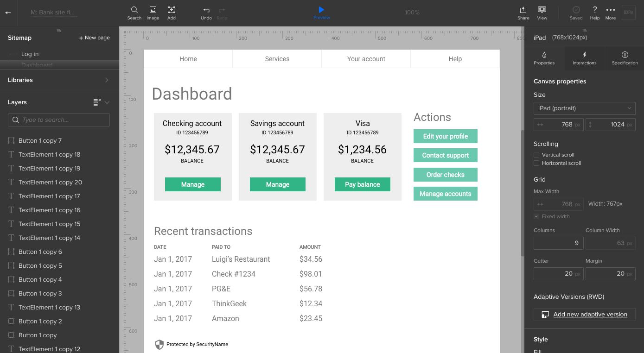Viewport: 644px width, 353px height.
Task: Click the New page link
Action: (x=95, y=38)
